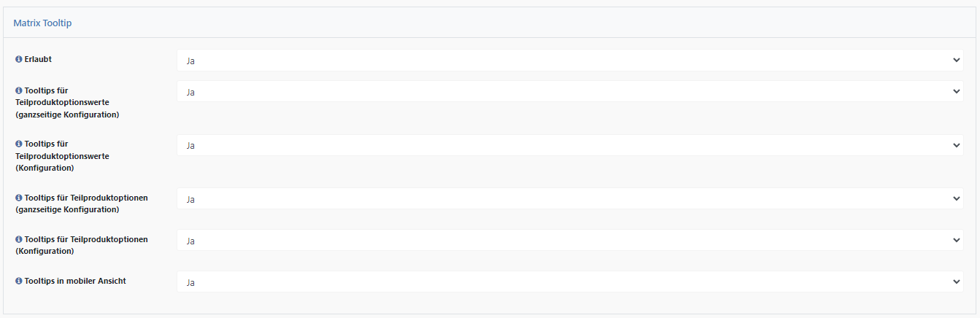The width and height of the screenshot is (980, 318).
Task: Open Teilproduktoptionswerte (ganzseitige Konfiguration) dropdown
Action: coord(570,92)
